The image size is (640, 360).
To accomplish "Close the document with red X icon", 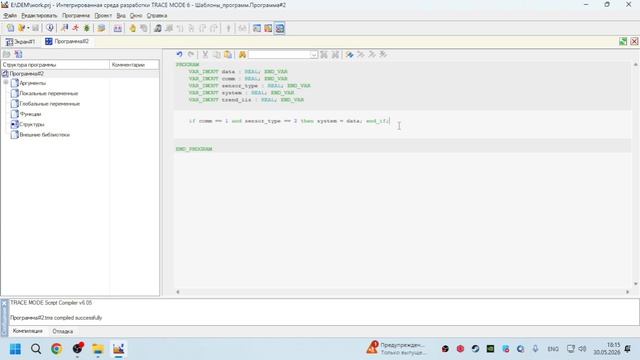I will [x=634, y=41].
